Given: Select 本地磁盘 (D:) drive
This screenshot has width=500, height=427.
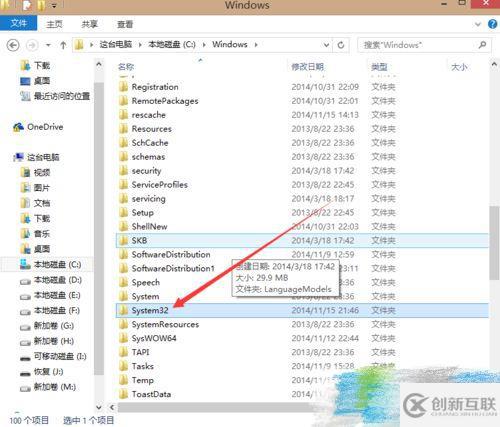Looking at the screenshot, I should click(x=50, y=280).
